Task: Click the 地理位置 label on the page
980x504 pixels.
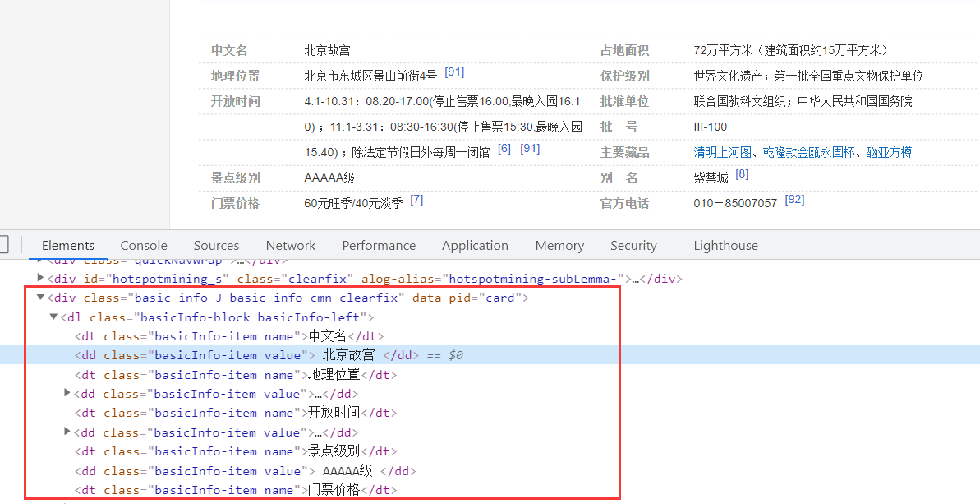Action: (x=236, y=76)
